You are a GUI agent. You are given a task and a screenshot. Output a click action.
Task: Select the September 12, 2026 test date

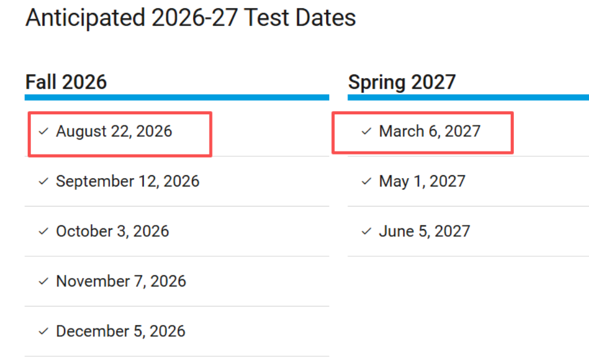[x=127, y=181]
